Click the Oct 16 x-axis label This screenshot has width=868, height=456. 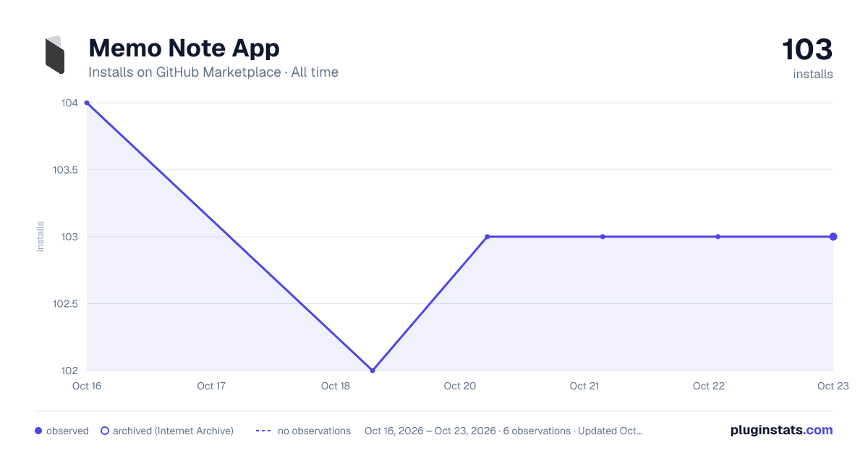coord(87,386)
